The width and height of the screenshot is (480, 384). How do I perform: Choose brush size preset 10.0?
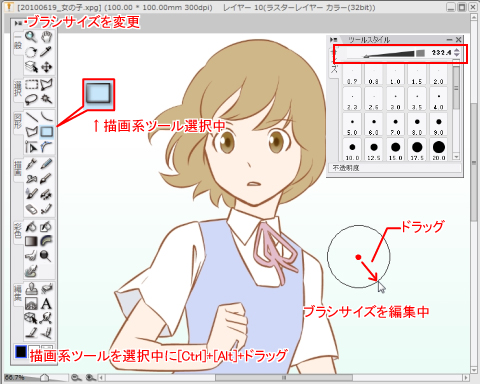pyautogui.click(x=352, y=150)
